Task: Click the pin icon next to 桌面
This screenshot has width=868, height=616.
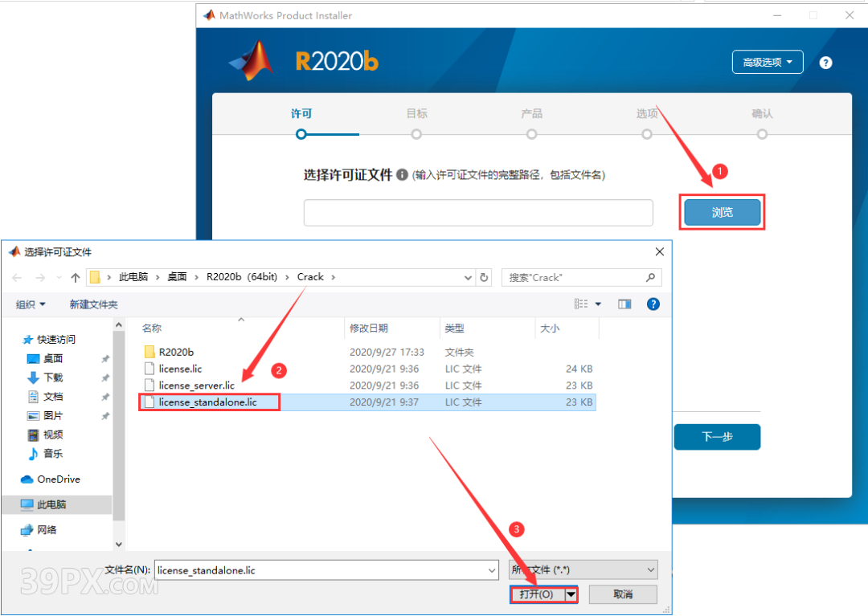Action: pos(105,360)
